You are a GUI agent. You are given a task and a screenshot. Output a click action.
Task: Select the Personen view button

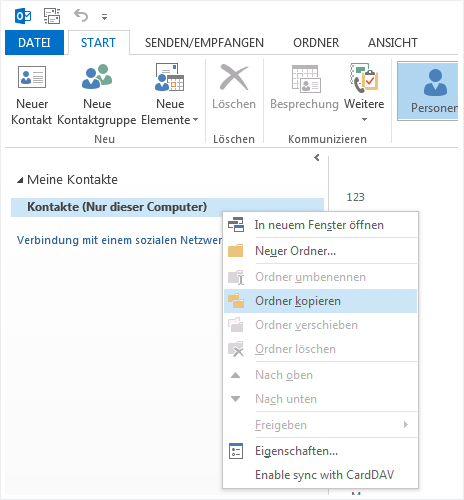pos(428,91)
